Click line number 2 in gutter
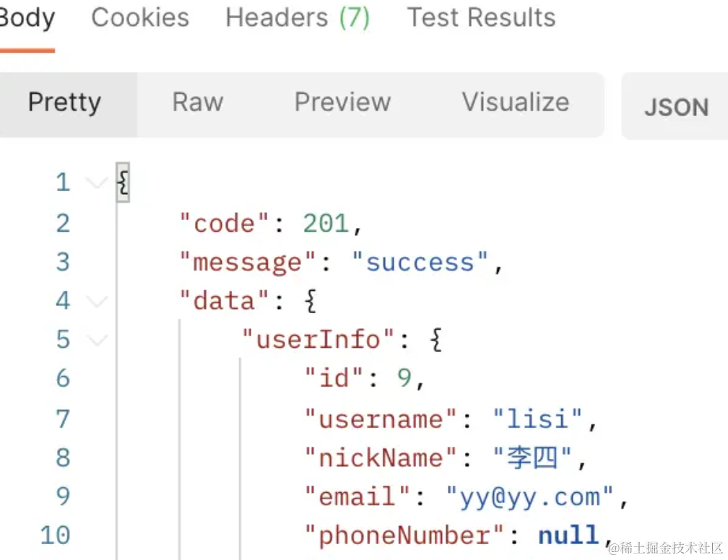The height and width of the screenshot is (560, 728). point(64,223)
